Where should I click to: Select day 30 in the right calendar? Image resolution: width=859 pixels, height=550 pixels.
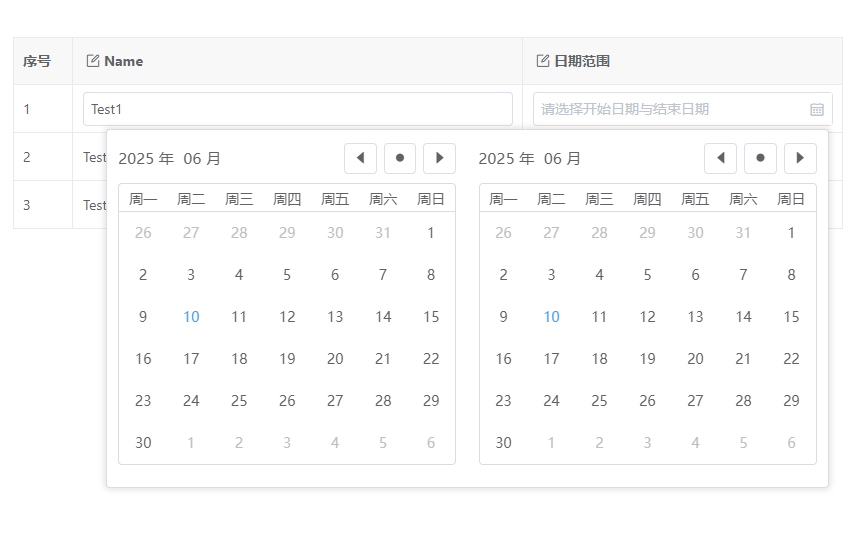(503, 443)
